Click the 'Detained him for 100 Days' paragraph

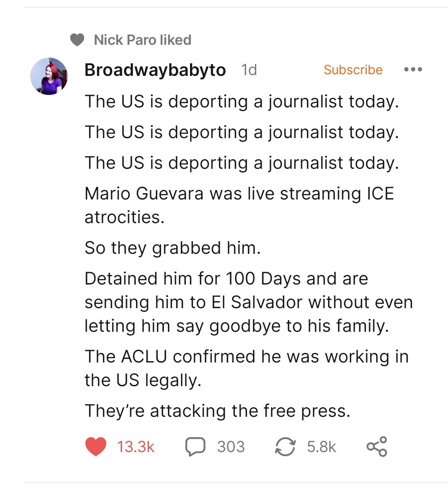[x=248, y=302]
